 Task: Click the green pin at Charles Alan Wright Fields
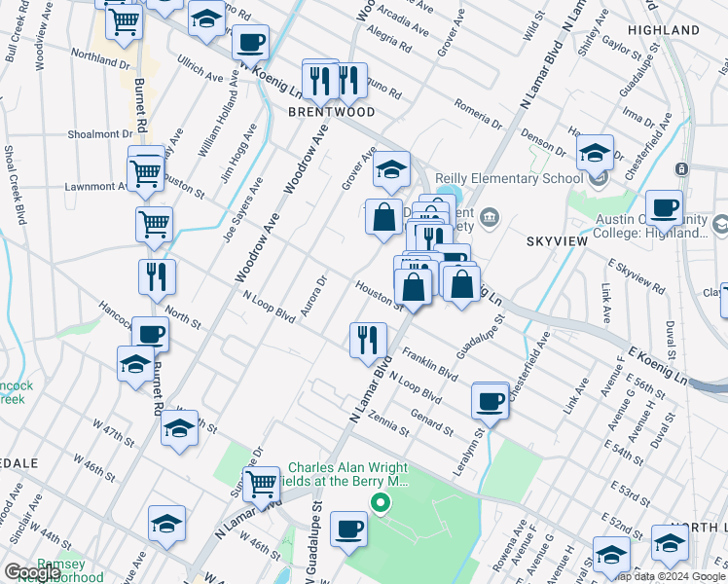381,504
